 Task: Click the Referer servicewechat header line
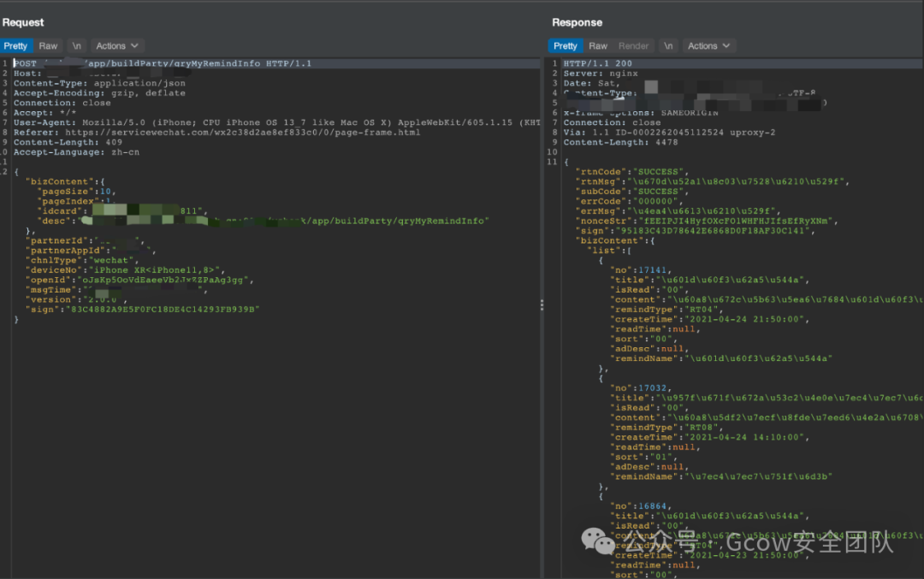[x=216, y=133]
